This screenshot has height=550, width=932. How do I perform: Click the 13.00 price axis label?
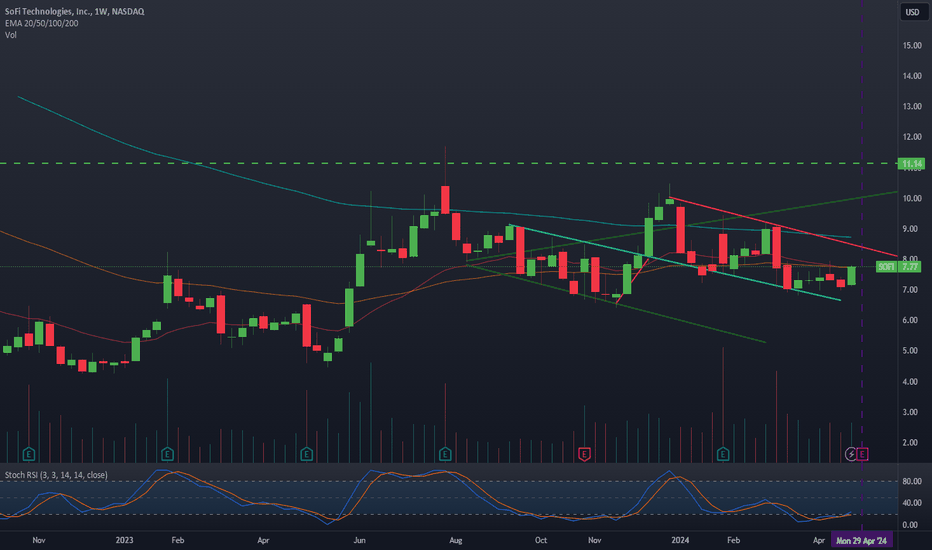[x=912, y=106]
